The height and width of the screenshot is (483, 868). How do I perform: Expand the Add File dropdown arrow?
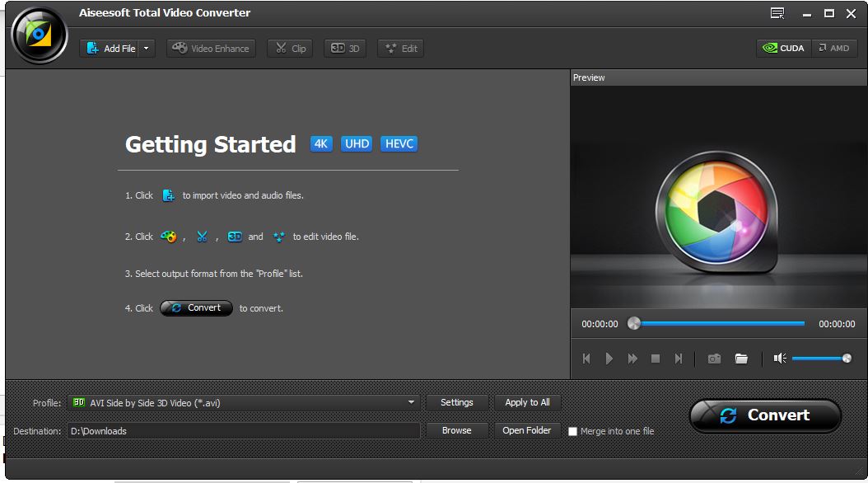click(x=146, y=48)
